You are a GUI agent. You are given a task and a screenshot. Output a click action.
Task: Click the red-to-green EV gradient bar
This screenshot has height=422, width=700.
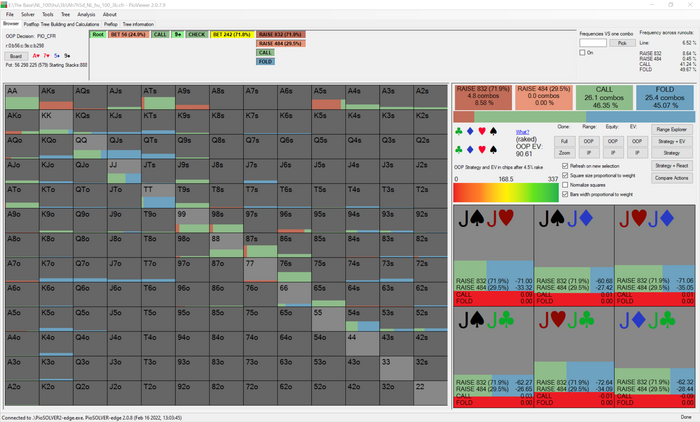pyautogui.click(x=506, y=192)
